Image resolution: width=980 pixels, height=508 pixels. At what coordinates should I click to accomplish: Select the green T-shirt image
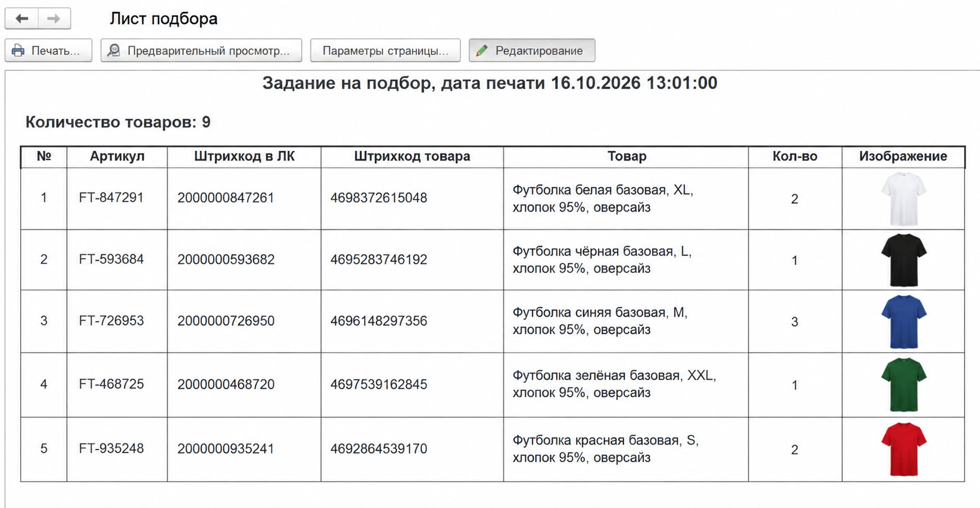coord(903,385)
